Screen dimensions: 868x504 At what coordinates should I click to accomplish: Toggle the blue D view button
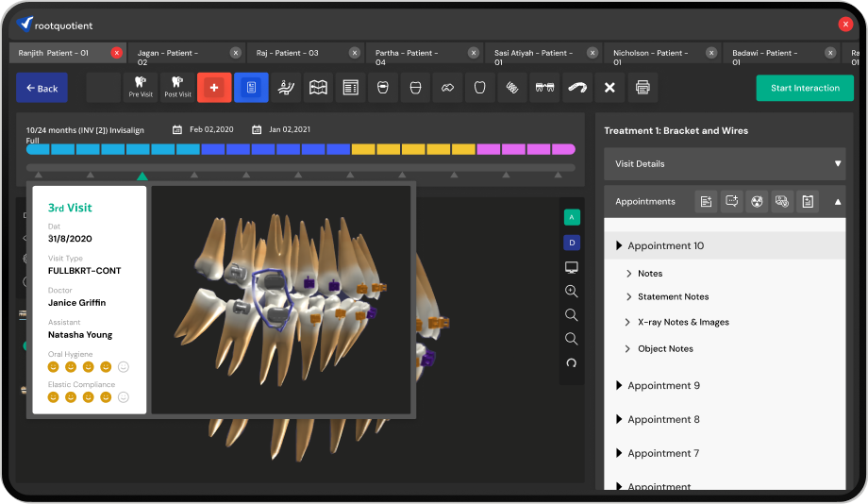pyautogui.click(x=572, y=243)
